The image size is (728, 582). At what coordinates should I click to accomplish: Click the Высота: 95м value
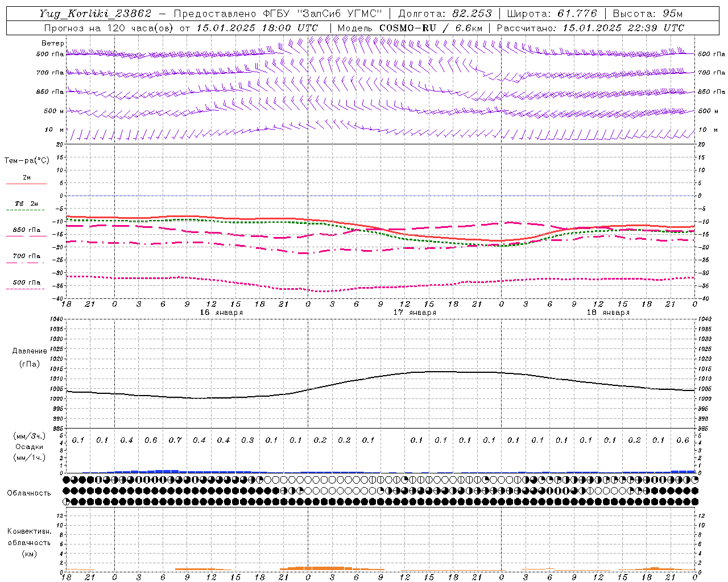[x=647, y=14]
